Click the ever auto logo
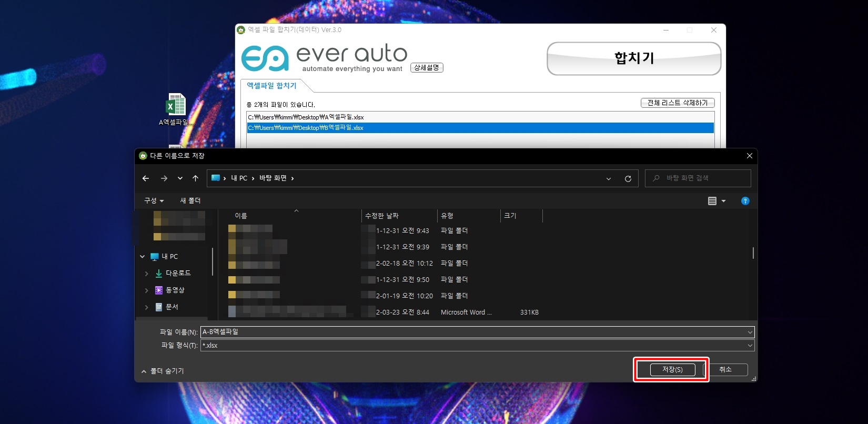The image size is (868, 424). 324,58
